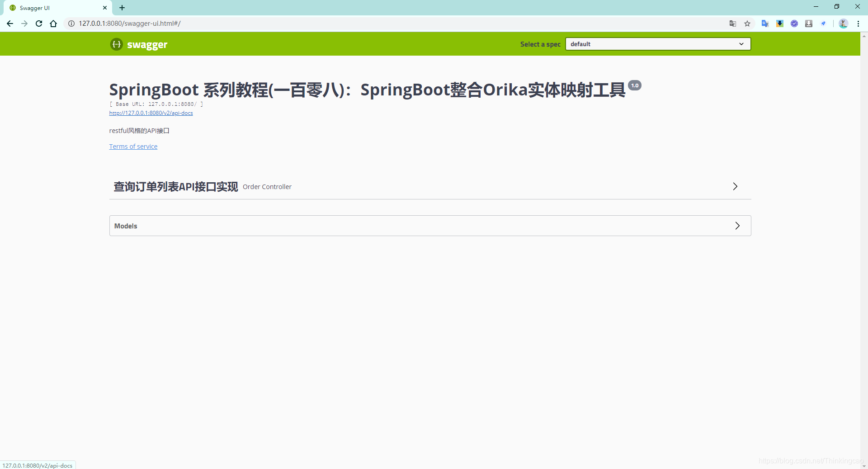Click the Models section title

[x=126, y=226]
